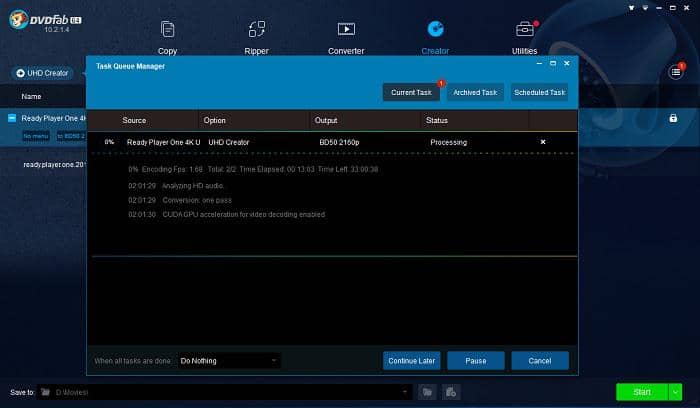Open the second arrow menu in main title bar
This screenshot has width=700, height=408.
(x=645, y=8)
